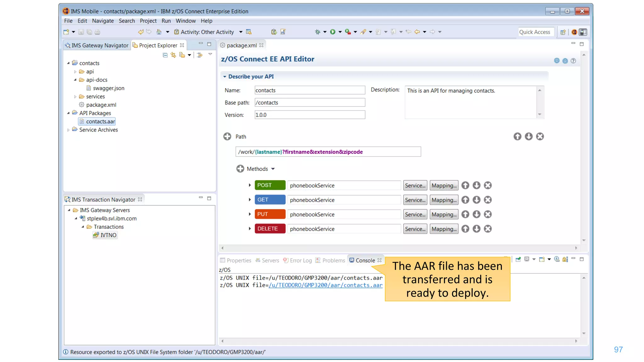644x362 pixels.
Task: Click the Base path input field
Action: [309, 102]
